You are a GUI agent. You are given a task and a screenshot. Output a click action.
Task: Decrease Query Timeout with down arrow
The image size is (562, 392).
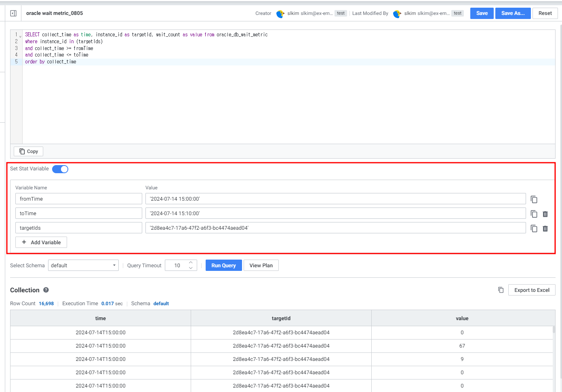(191, 268)
